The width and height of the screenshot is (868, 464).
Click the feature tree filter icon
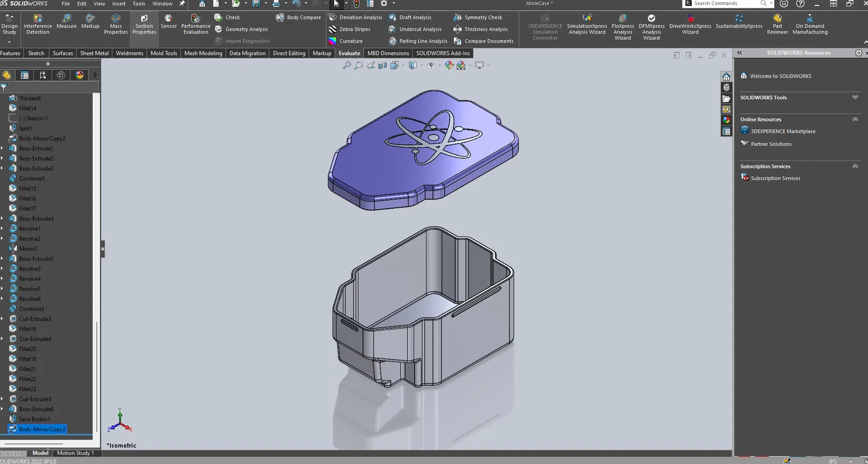pyautogui.click(x=4, y=87)
